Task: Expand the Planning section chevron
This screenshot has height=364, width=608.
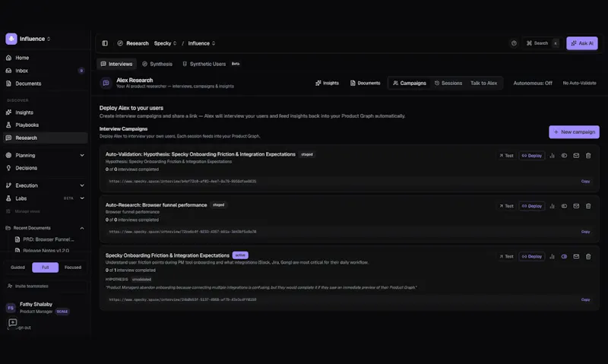Action: point(82,156)
